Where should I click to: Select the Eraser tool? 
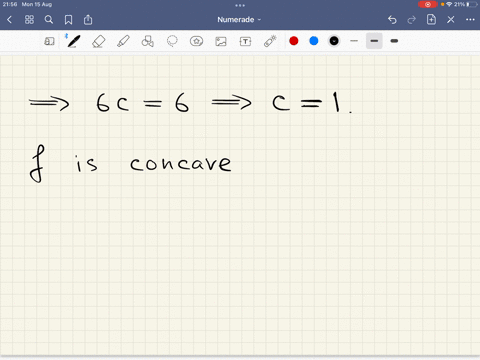coord(98,41)
